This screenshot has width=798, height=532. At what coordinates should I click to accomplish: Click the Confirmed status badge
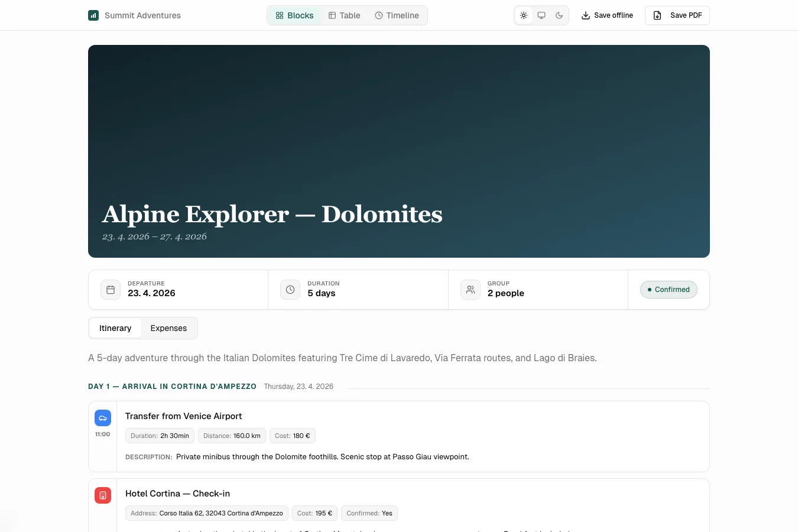tap(668, 289)
